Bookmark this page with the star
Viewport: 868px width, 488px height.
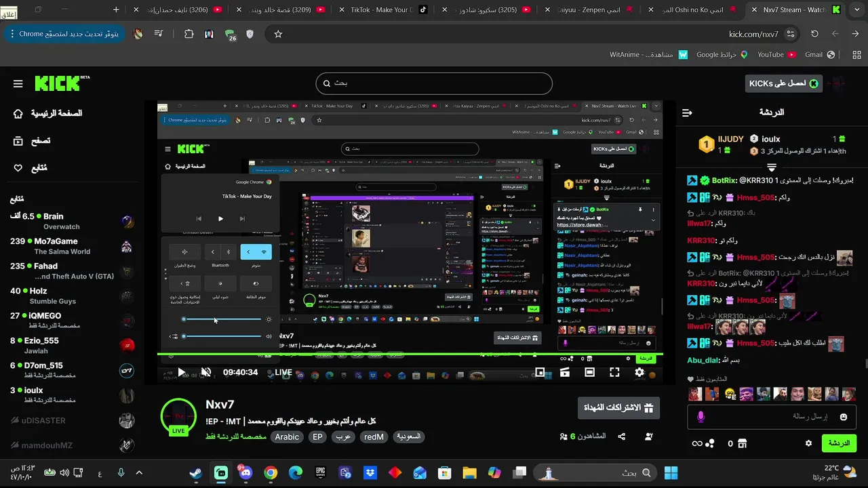tap(278, 34)
